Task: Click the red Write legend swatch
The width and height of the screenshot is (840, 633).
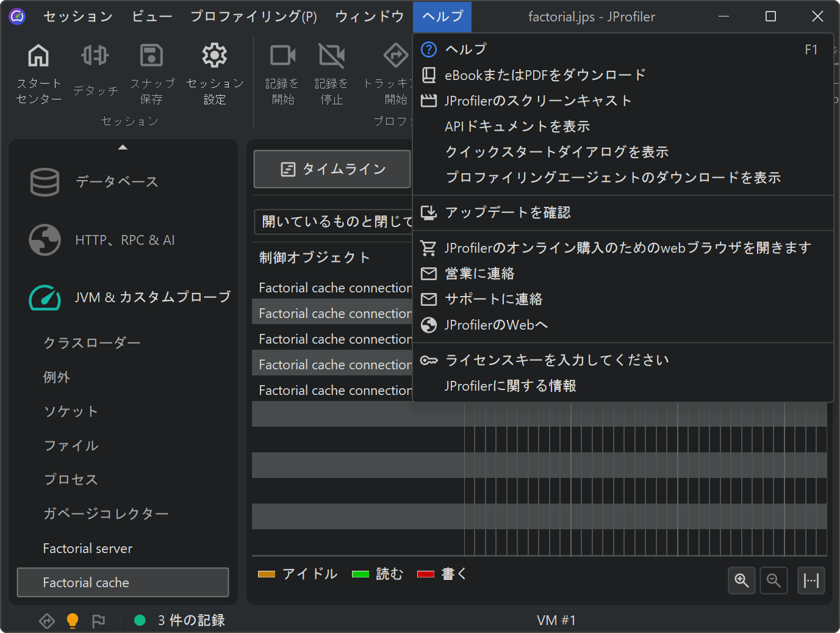Action: tap(425, 574)
